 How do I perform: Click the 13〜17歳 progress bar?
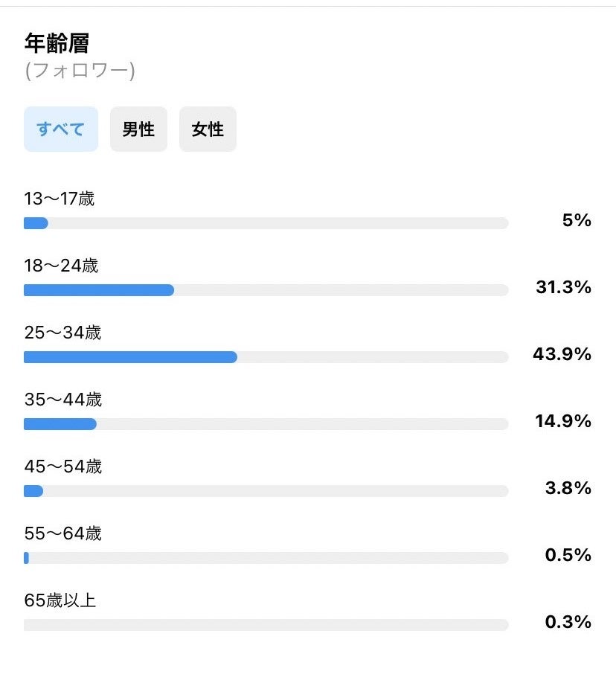(x=266, y=223)
